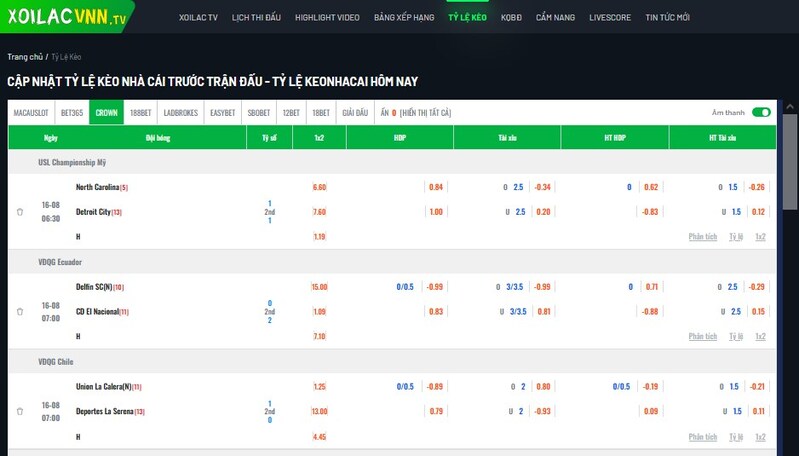
Task: Open Phân tích link for North Carolina match
Action: coord(703,236)
